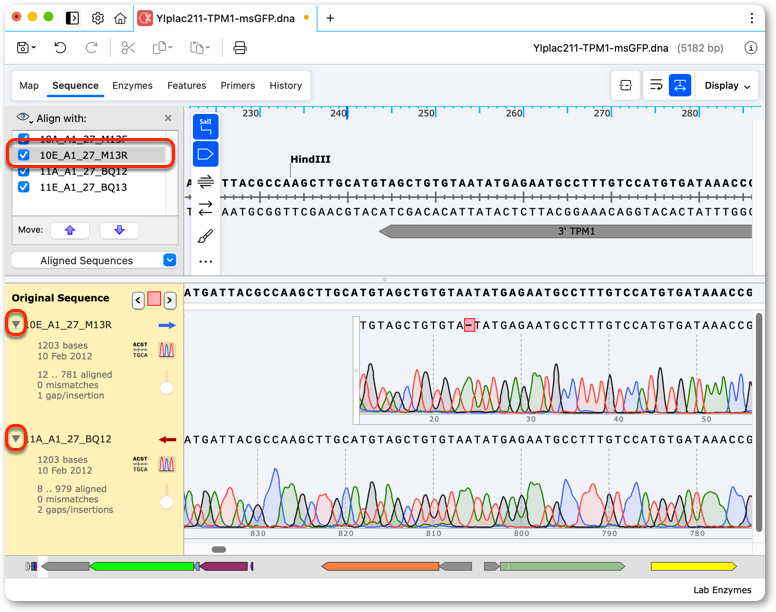Click the home icon in title bar
The width and height of the screenshot is (776, 612).
click(x=120, y=18)
